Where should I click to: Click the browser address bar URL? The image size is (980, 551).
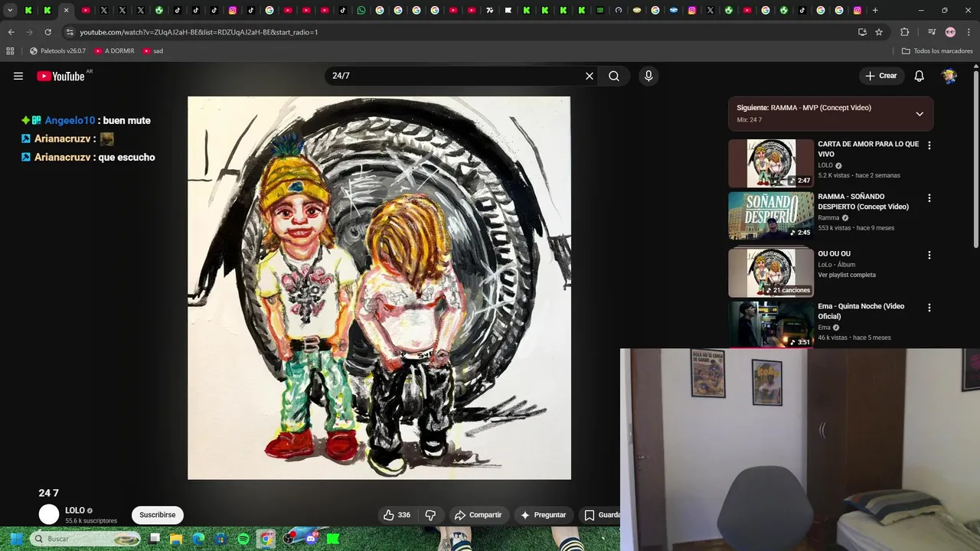tap(199, 32)
